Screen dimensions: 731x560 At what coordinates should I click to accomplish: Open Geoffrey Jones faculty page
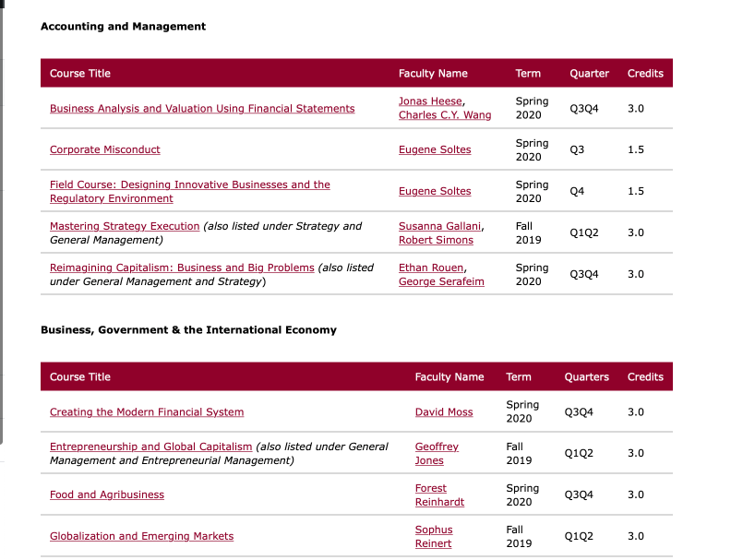(437, 453)
